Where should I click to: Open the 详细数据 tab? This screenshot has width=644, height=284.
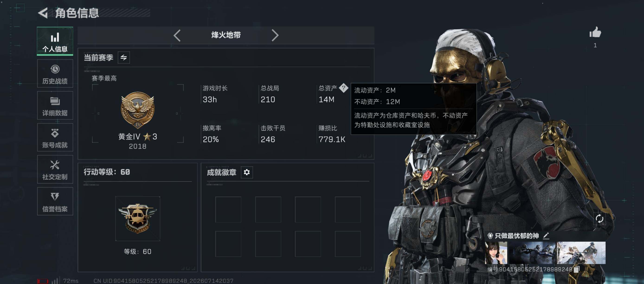[55, 105]
